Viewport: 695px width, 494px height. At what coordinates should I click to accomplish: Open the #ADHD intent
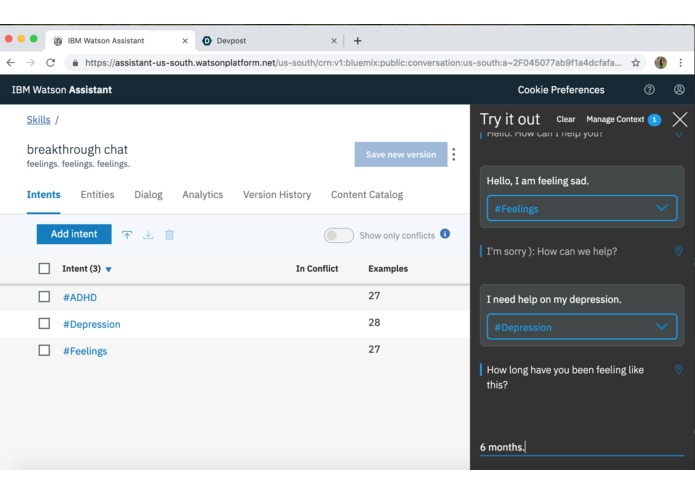coord(80,297)
